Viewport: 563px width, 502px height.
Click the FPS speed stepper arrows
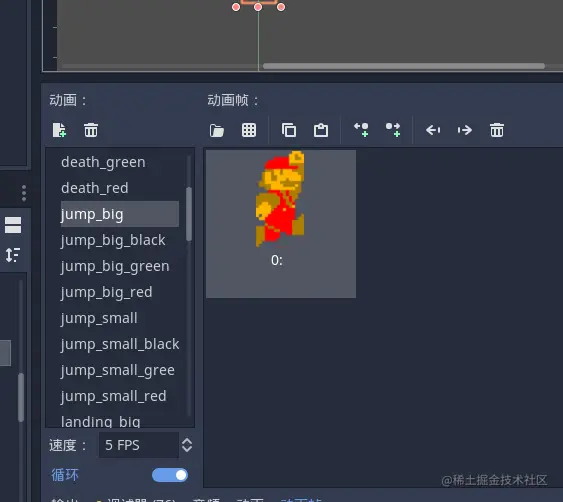(187, 445)
